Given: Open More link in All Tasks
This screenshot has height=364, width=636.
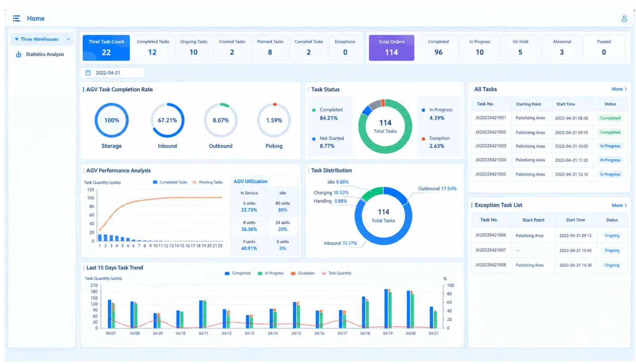Looking at the screenshot, I should click(x=617, y=89).
